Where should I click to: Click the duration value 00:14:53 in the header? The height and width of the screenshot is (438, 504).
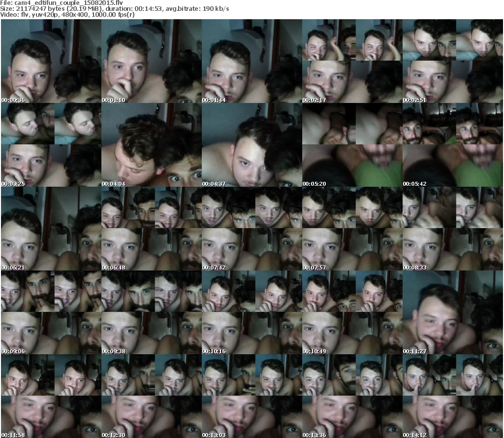tap(149, 9)
